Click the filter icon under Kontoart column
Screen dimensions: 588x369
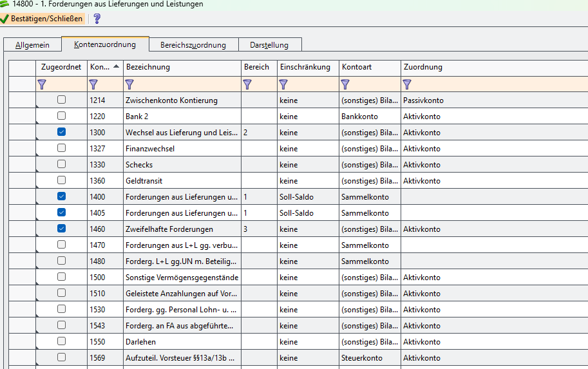tap(345, 84)
